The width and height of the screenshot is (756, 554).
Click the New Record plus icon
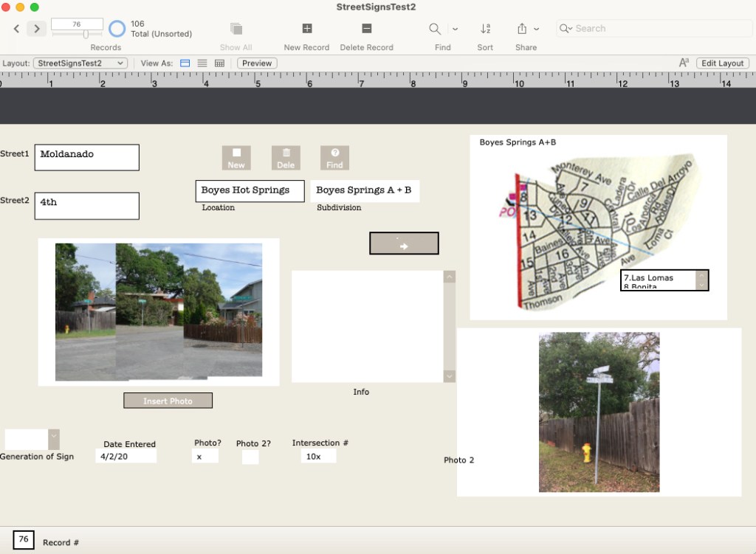click(307, 29)
